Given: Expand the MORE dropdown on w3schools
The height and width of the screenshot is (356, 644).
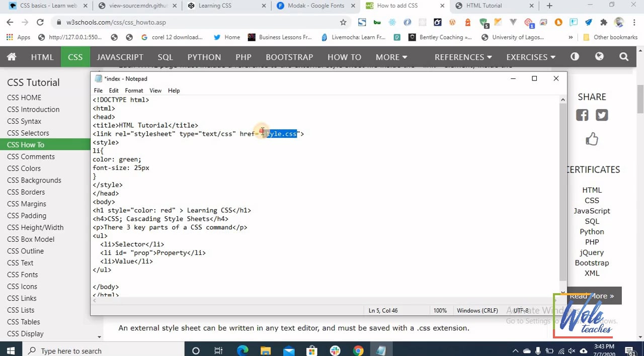Looking at the screenshot, I should (x=391, y=57).
